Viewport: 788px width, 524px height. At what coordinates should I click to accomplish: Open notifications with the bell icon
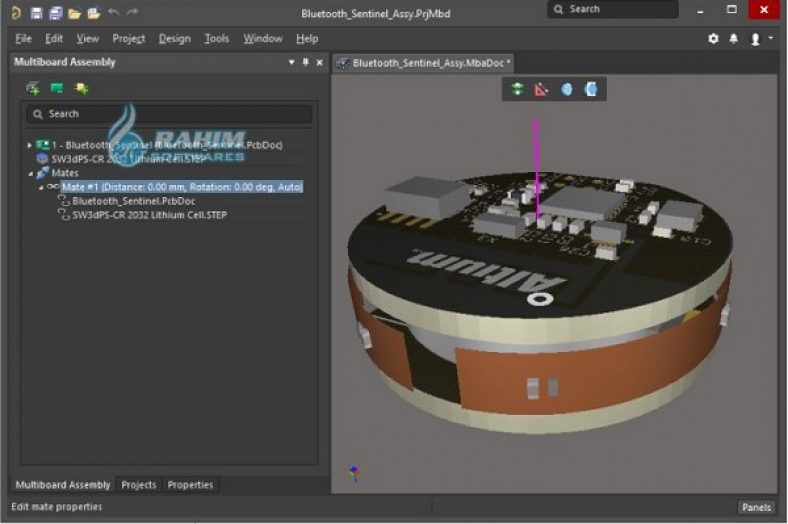(733, 38)
